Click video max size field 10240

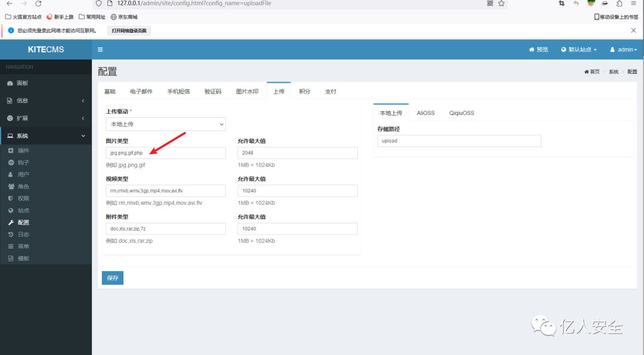click(x=298, y=191)
